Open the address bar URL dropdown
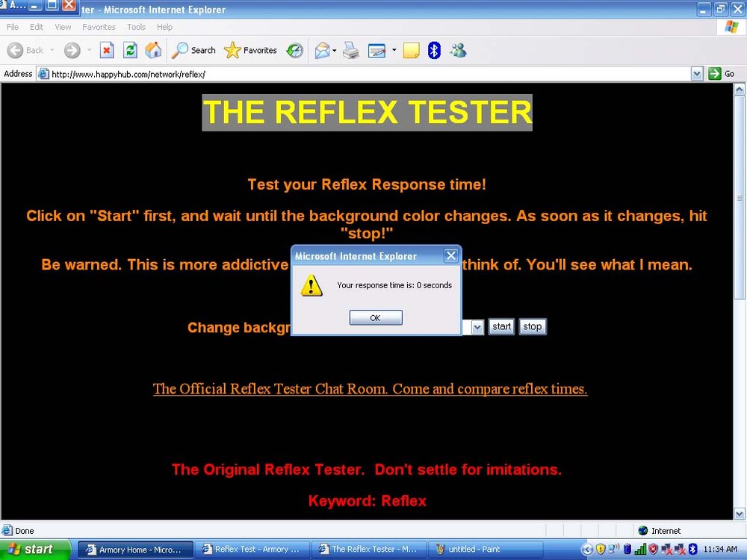The height and width of the screenshot is (560, 747). point(696,74)
